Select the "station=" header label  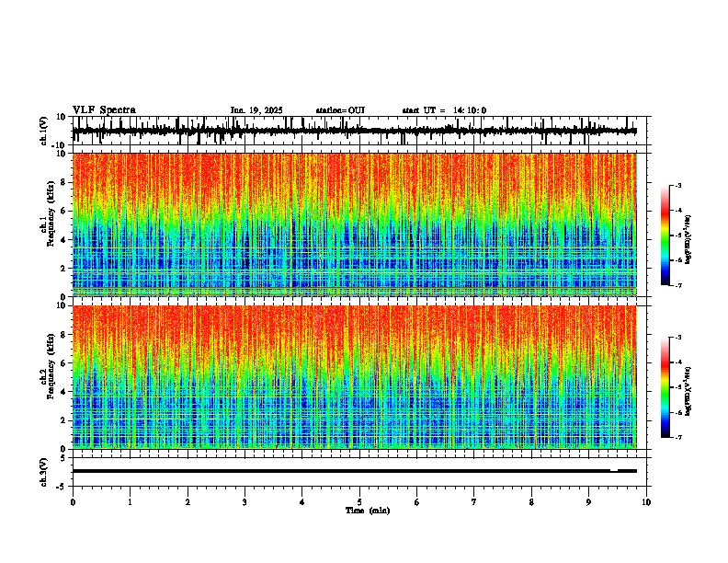click(x=332, y=110)
